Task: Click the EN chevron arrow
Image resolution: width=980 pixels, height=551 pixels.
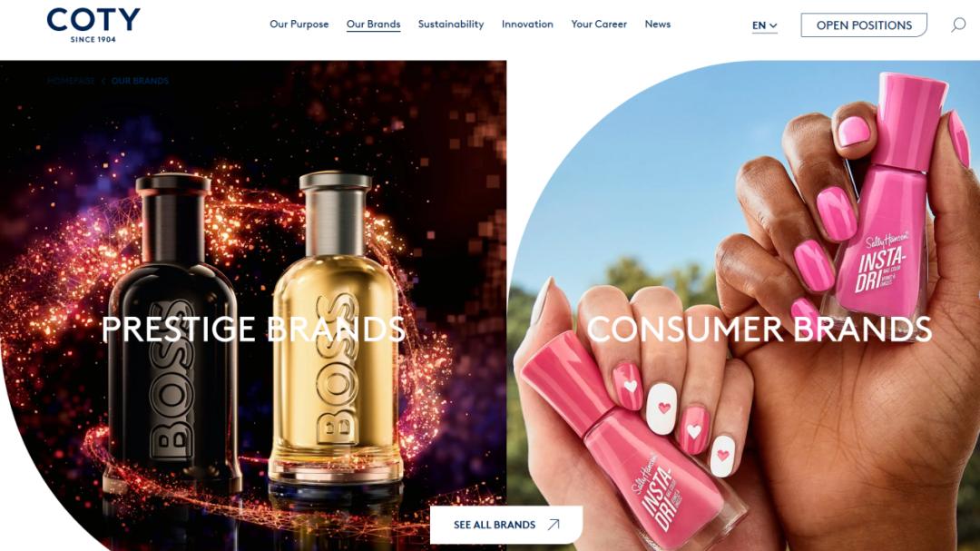Action: point(773,25)
